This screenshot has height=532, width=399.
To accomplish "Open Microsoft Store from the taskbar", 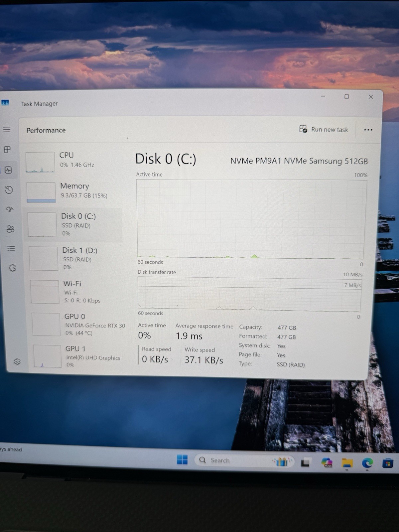I will point(388,463).
